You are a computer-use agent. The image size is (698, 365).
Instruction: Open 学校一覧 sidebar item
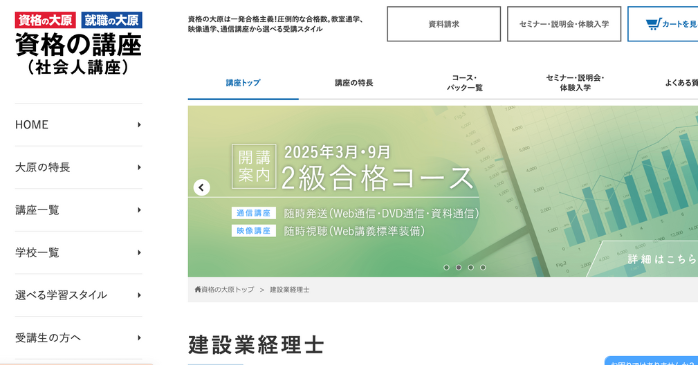tap(78, 253)
